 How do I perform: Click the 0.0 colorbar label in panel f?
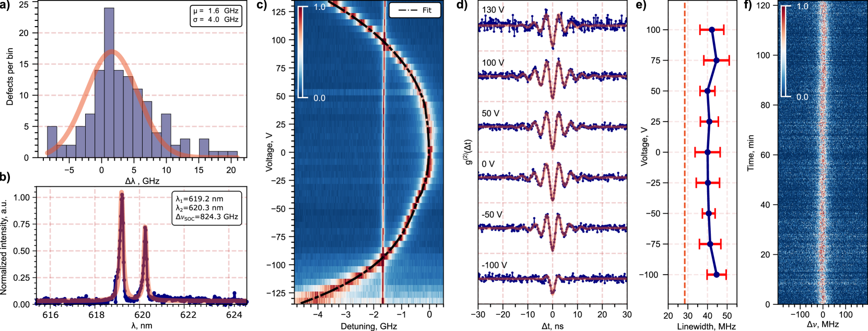(x=803, y=97)
